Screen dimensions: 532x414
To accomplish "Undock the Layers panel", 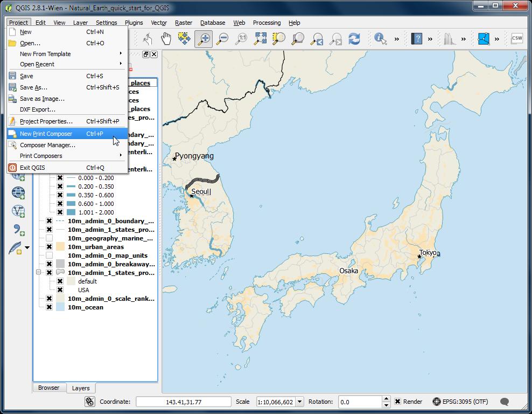I will (146, 54).
